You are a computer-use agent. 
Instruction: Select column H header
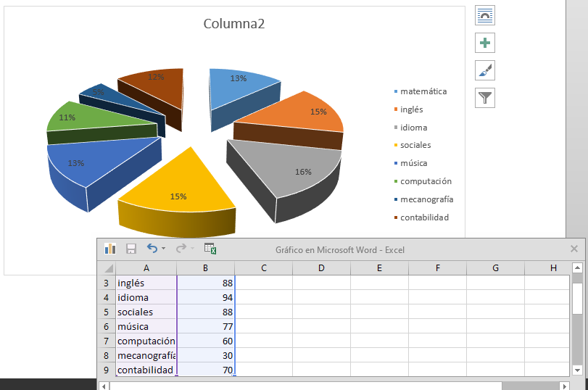547,268
